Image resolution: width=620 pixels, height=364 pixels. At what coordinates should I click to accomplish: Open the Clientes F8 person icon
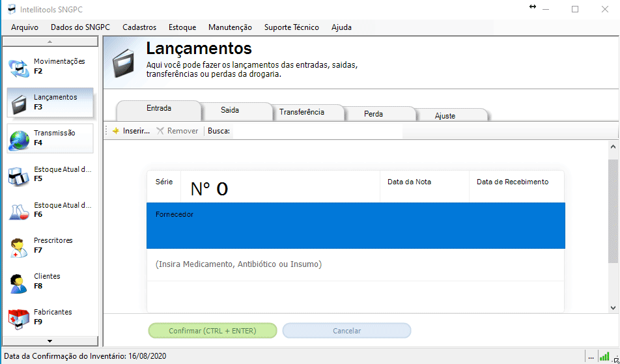[x=18, y=283]
